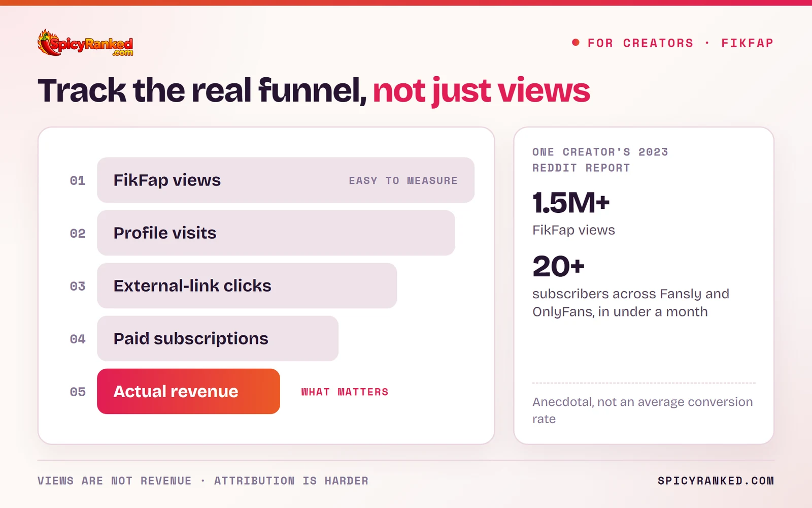Image resolution: width=812 pixels, height=508 pixels.
Task: Click the 1.5M+ statistic
Action: pyautogui.click(x=571, y=203)
